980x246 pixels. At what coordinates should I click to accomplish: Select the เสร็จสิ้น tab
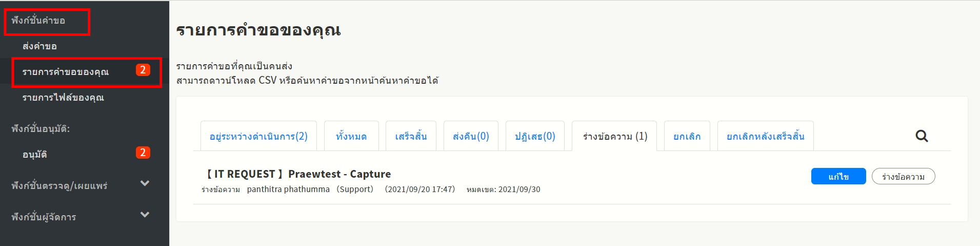point(411,137)
